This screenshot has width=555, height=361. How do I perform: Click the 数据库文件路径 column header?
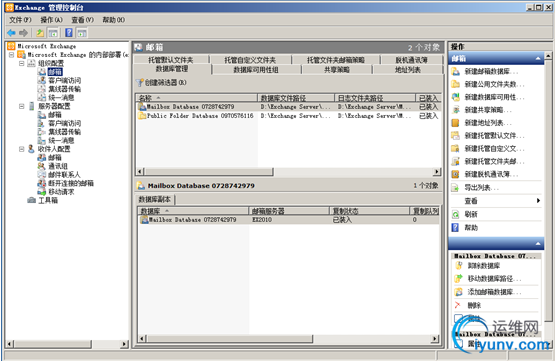coord(296,98)
